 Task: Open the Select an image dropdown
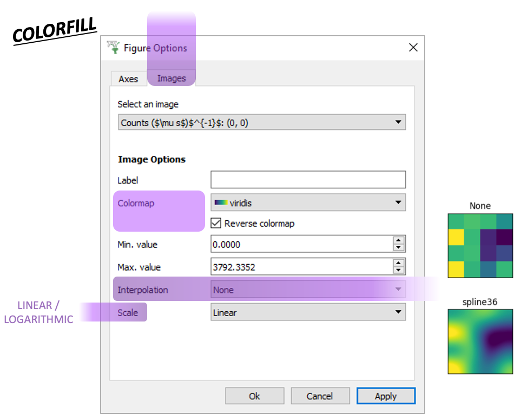pos(262,122)
